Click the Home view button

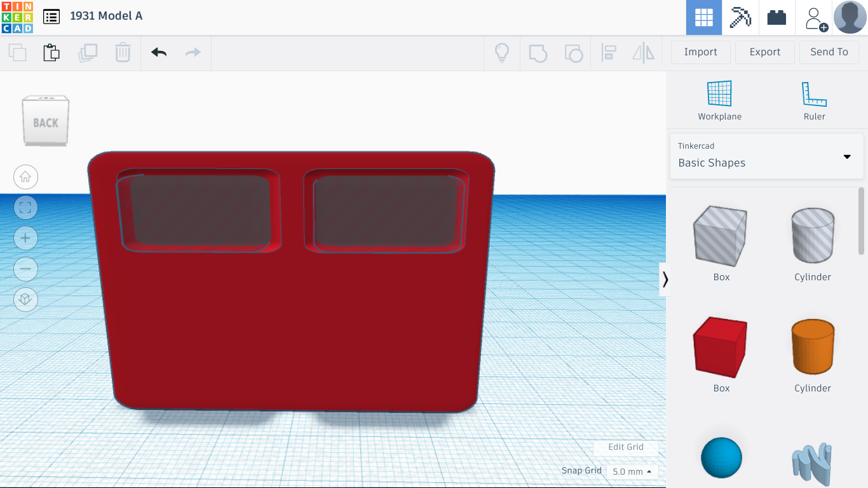coord(25,177)
